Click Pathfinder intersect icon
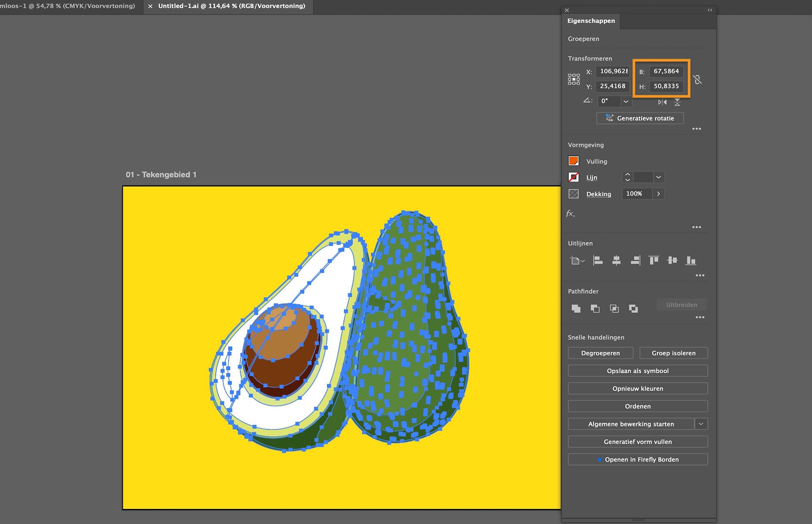The height and width of the screenshot is (524, 812). (614, 308)
